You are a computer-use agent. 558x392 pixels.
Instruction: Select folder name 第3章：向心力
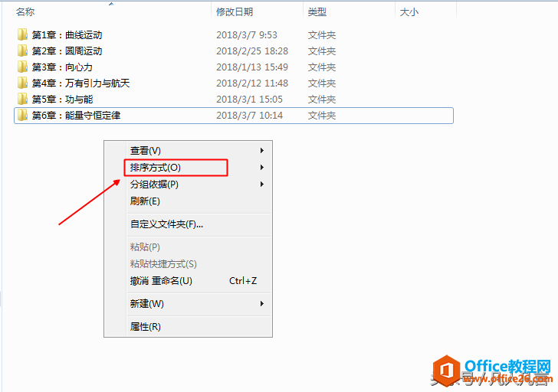click(x=62, y=67)
